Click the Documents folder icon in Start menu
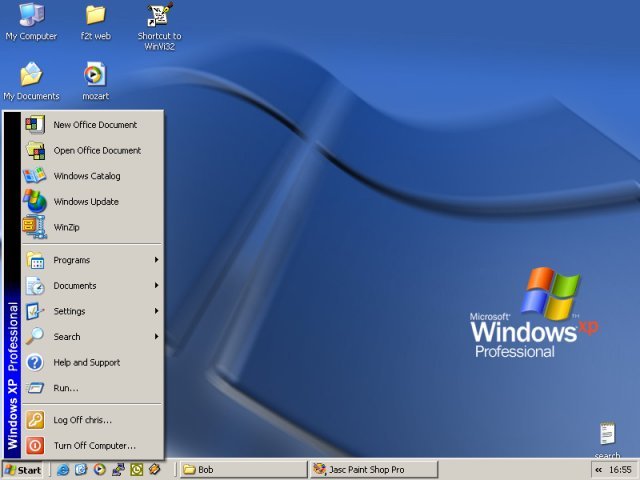640x480 pixels. coord(35,286)
